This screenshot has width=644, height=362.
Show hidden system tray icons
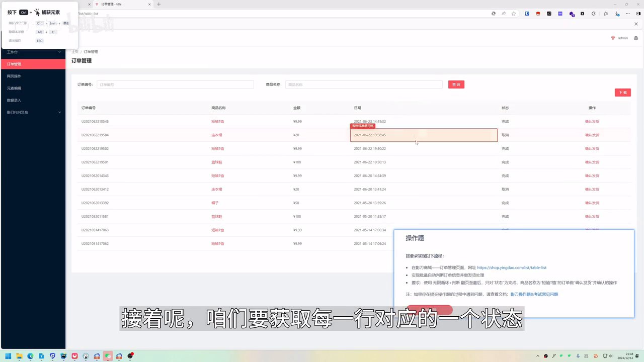click(x=538, y=356)
